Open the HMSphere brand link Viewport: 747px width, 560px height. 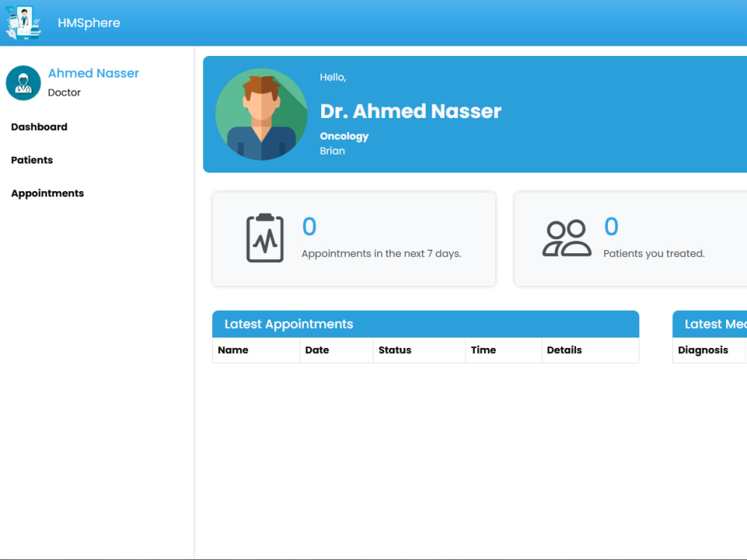point(89,23)
